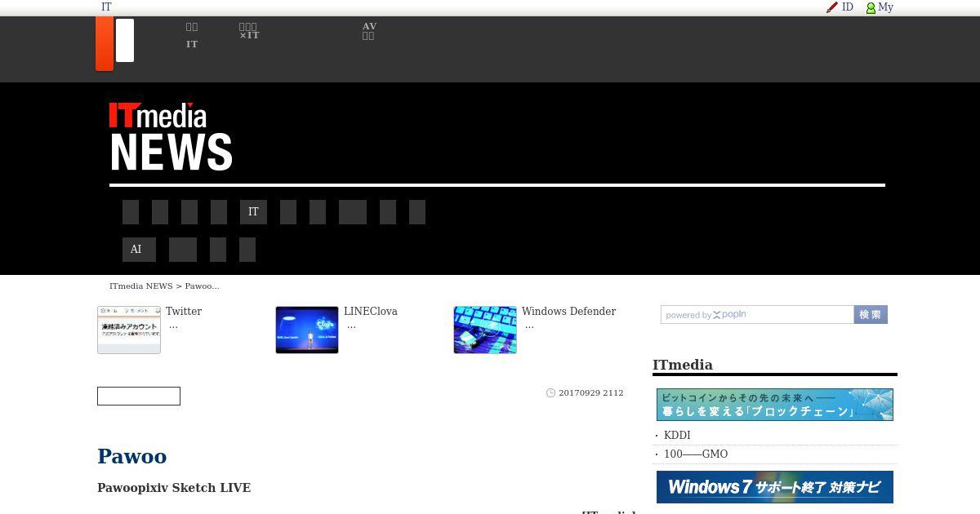This screenshot has width=980, height=514.
Task: Click the pencil icon next to ID
Action: pos(832,7)
